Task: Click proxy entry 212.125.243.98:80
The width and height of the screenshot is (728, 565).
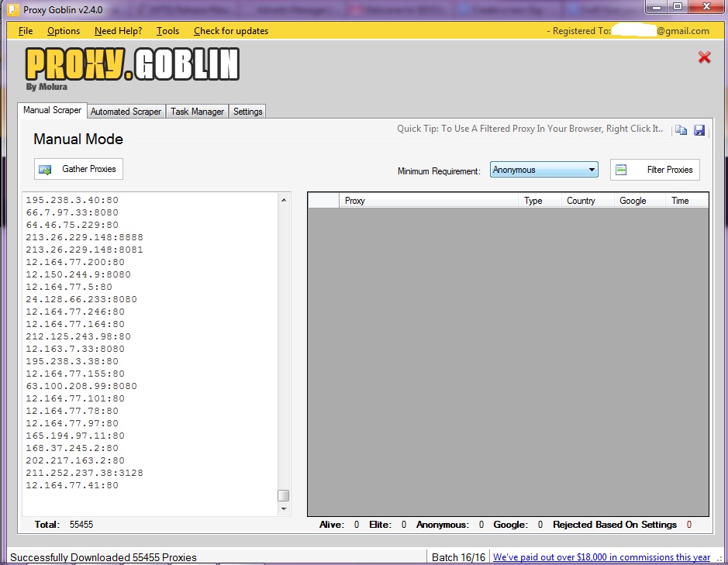Action: (78, 336)
